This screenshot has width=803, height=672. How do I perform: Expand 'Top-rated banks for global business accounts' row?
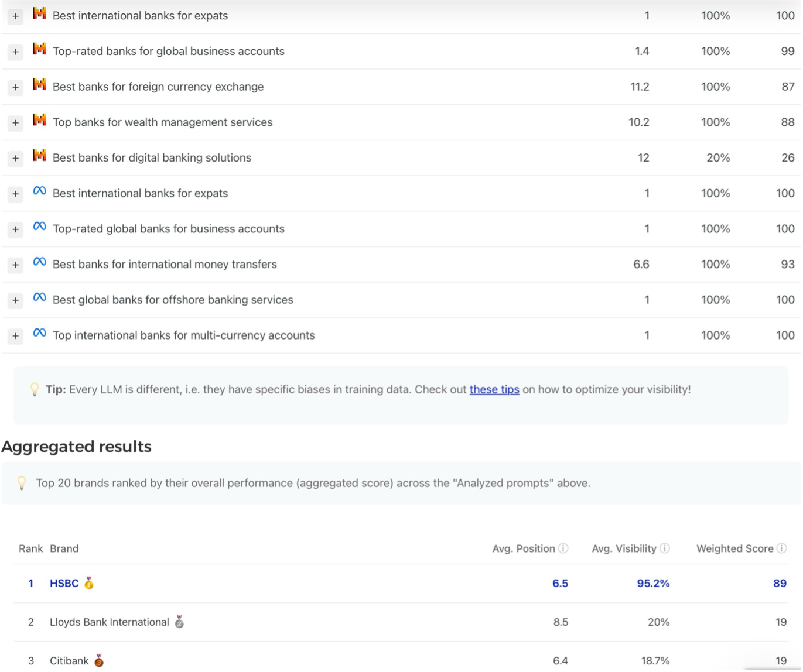click(16, 52)
